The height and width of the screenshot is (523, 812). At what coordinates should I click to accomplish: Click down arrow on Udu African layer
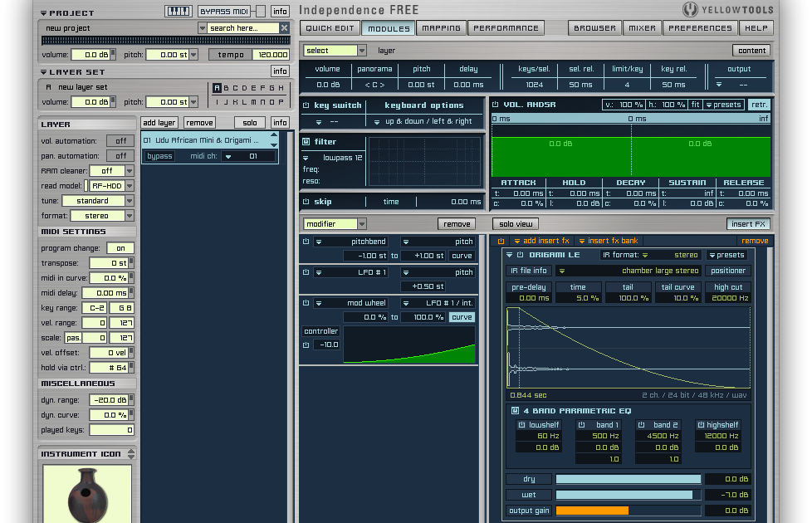pyautogui.click(x=274, y=144)
